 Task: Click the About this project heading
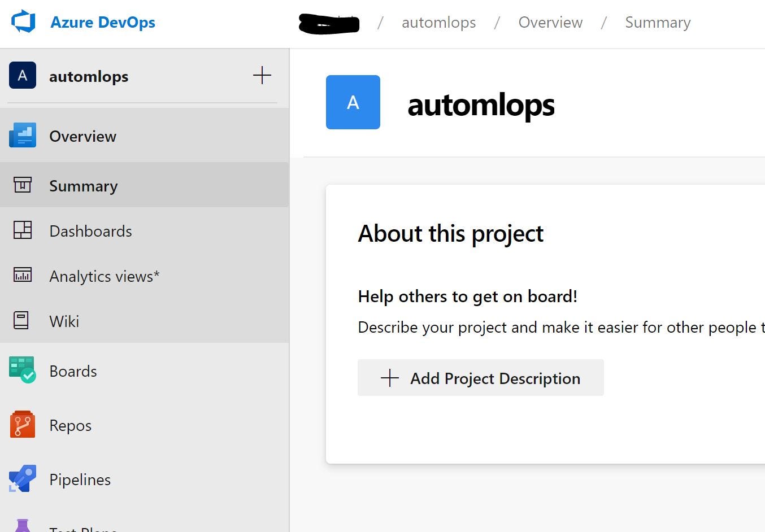[451, 233]
